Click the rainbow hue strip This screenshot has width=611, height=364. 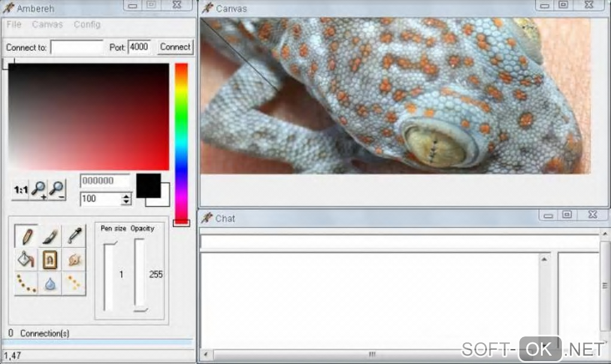(x=181, y=143)
